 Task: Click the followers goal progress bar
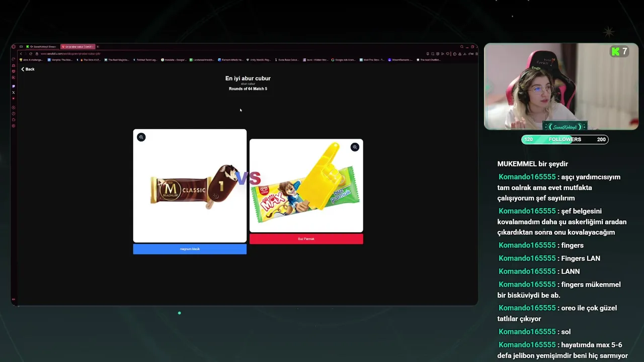[565, 139]
